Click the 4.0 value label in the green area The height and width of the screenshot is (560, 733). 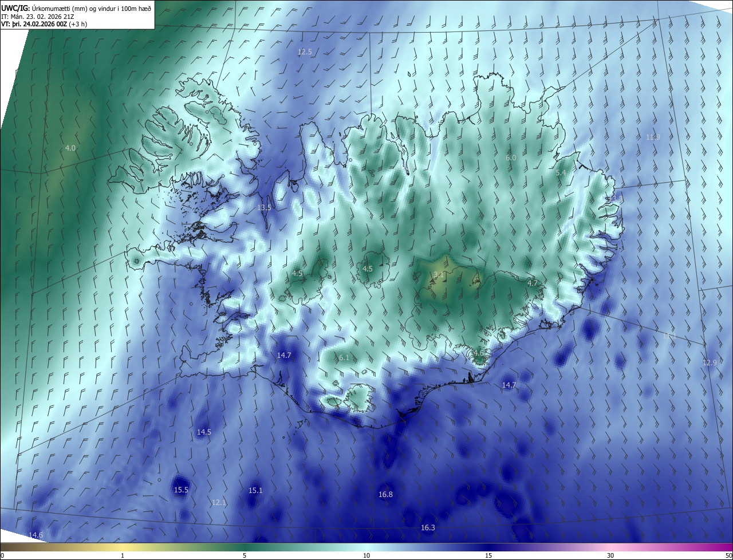point(70,148)
